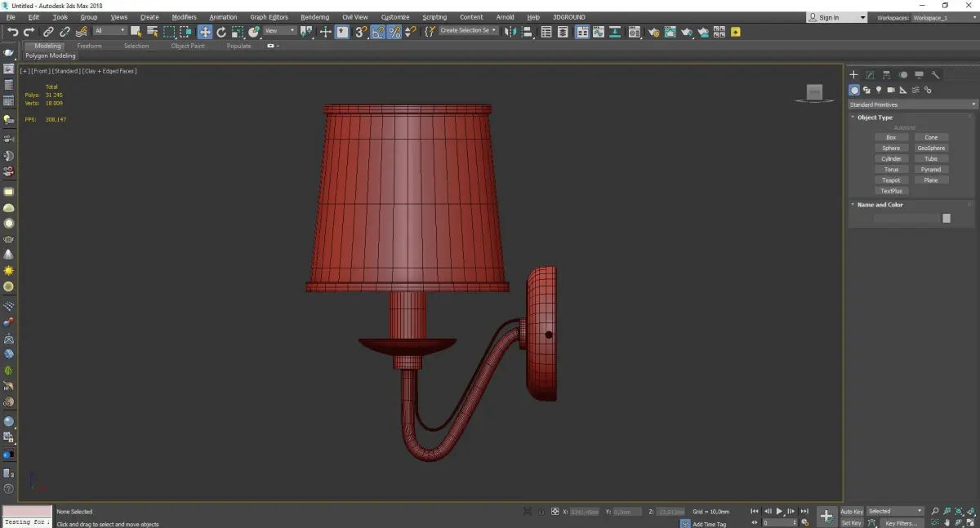Image resolution: width=980 pixels, height=528 pixels.
Task: Open the Layer Explorer
Action: tap(563, 32)
